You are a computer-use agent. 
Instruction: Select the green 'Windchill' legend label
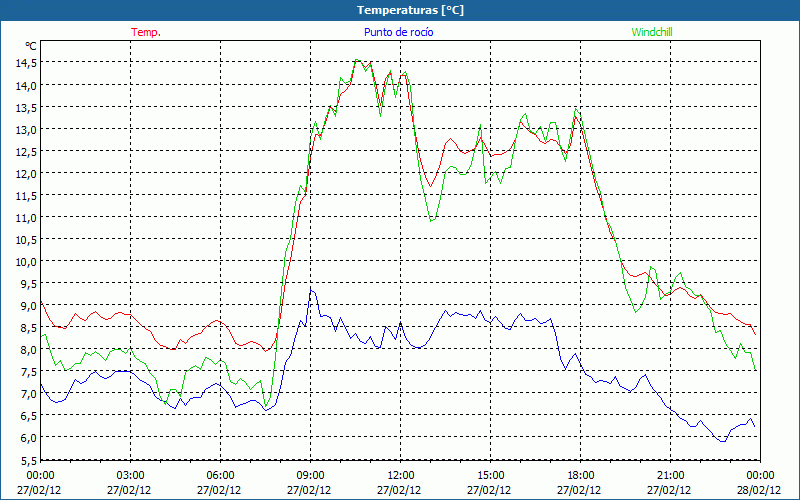click(652, 32)
